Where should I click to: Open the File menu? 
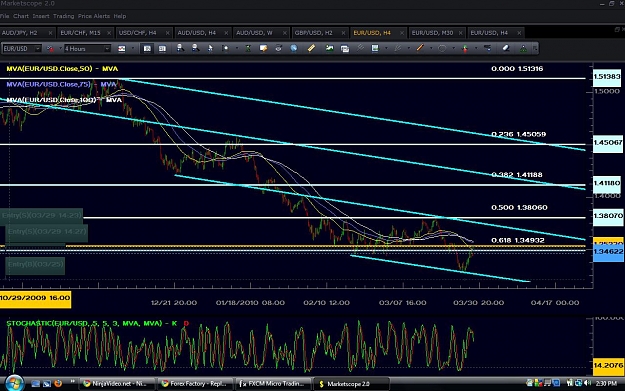click(x=4, y=16)
